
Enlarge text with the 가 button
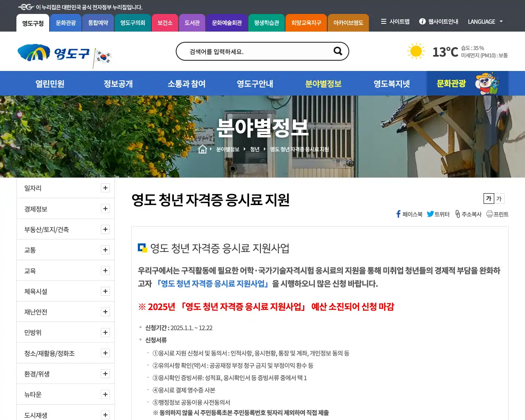488,199
